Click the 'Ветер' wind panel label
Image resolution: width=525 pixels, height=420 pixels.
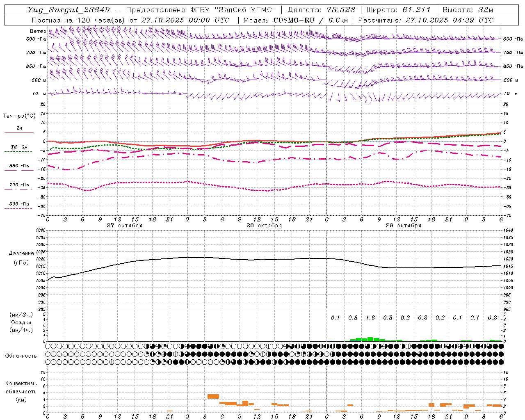pos(38,31)
